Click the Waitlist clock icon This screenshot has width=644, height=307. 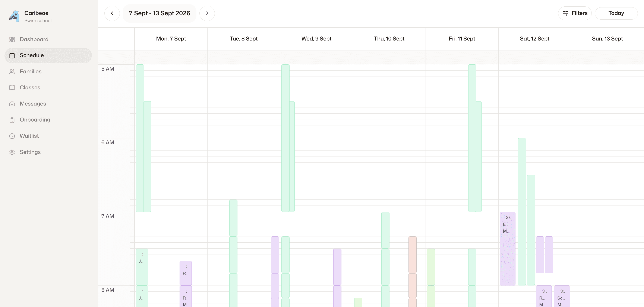pyautogui.click(x=12, y=136)
